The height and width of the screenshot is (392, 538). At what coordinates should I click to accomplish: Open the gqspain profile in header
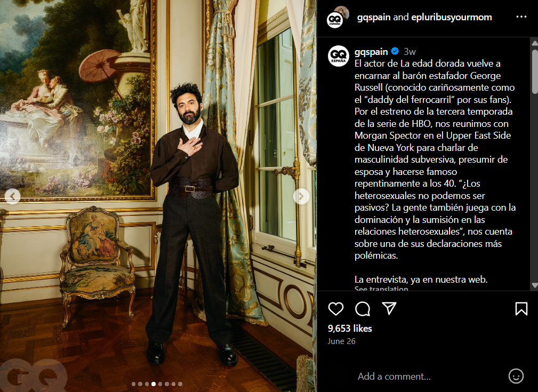(374, 17)
